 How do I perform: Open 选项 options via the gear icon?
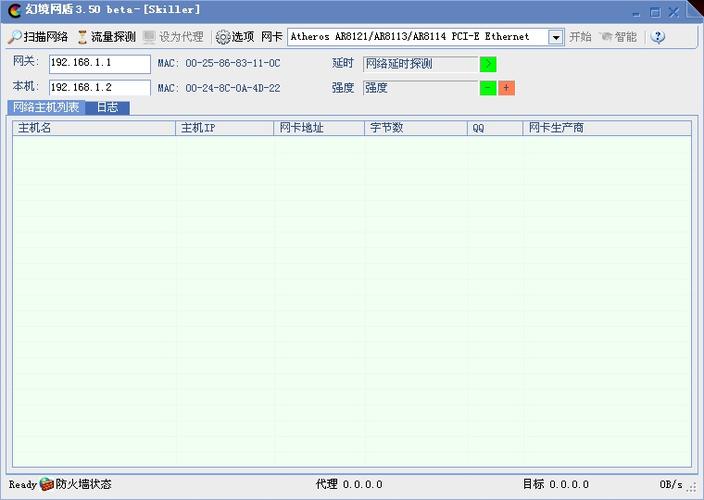point(222,37)
